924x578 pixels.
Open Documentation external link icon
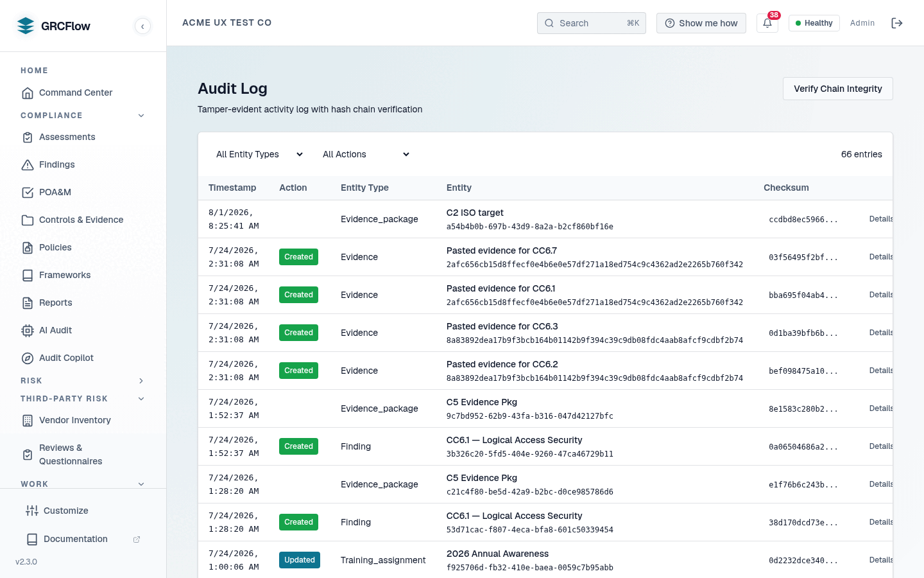coord(137,539)
